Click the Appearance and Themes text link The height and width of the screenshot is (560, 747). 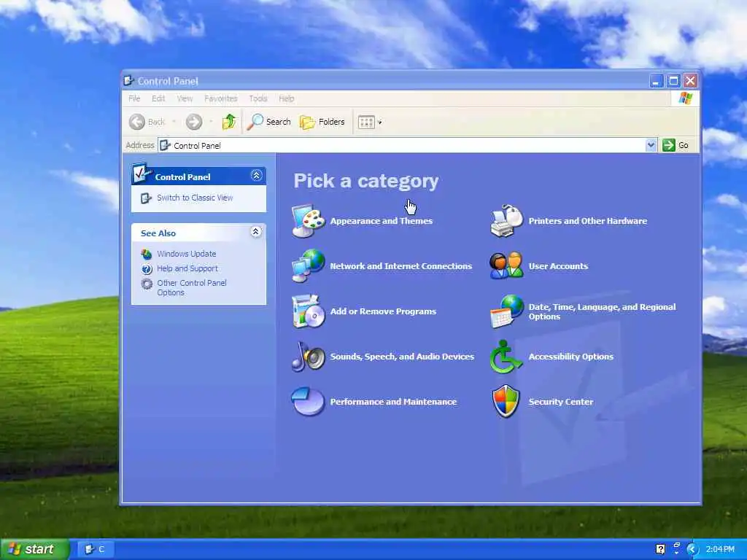point(381,221)
